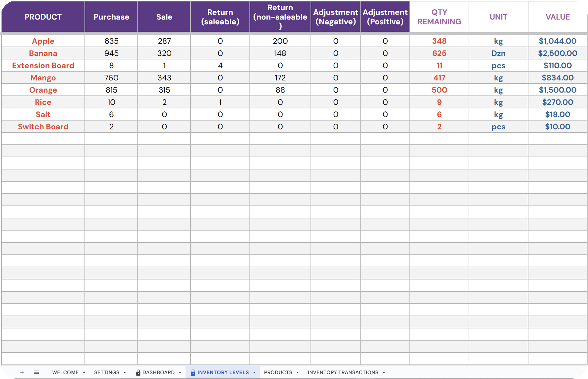The height and width of the screenshot is (379, 588).
Task: Select the Switch Board product cell
Action: [43, 127]
